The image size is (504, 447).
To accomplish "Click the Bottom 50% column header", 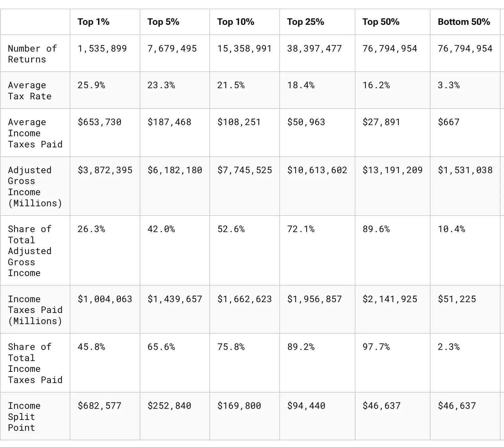I will pyautogui.click(x=464, y=22).
